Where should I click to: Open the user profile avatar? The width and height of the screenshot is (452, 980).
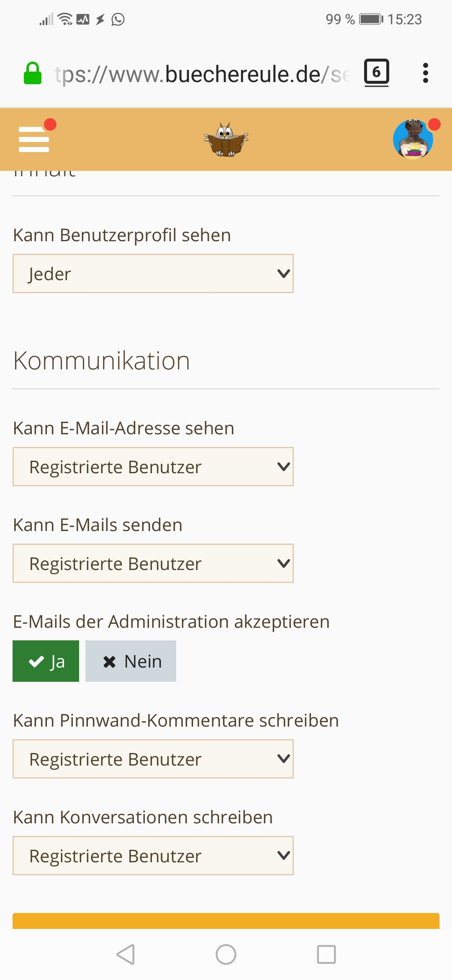[x=413, y=139]
